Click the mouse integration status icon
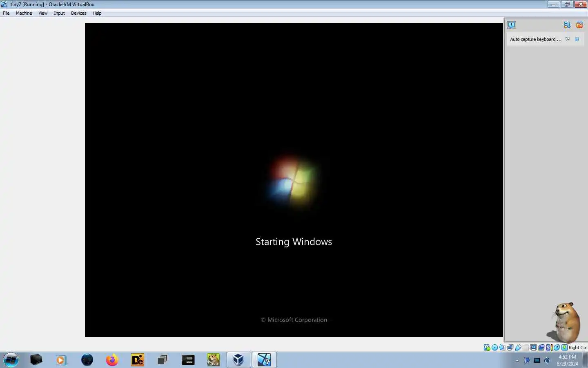588x368 pixels. 557,348
